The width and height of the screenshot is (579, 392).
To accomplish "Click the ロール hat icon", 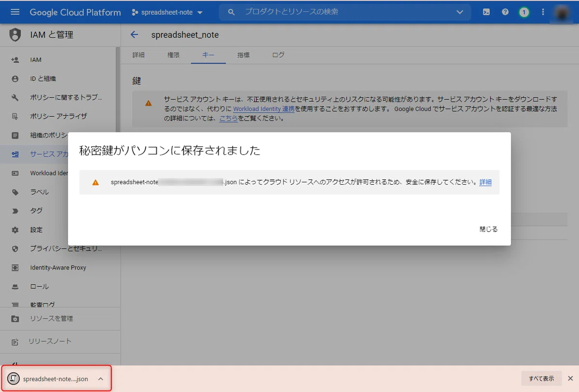I will (x=15, y=286).
